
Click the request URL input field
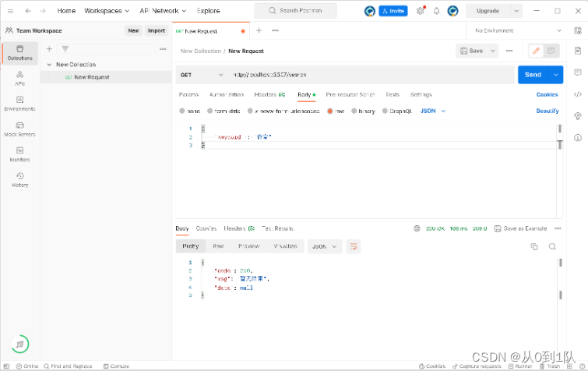tap(371, 75)
